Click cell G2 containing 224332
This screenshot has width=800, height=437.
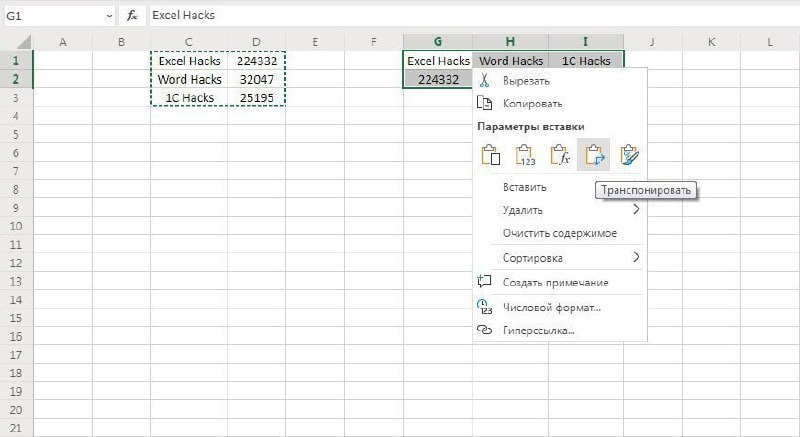(438, 79)
